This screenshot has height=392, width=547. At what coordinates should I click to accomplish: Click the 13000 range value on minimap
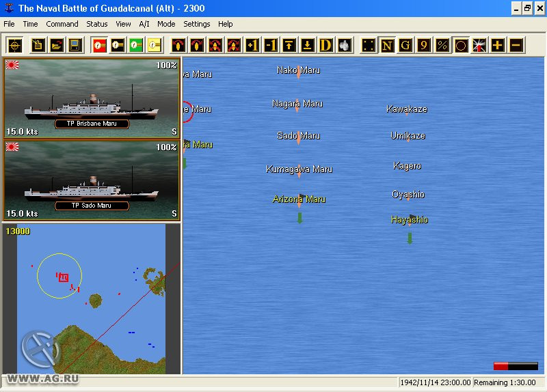18,232
